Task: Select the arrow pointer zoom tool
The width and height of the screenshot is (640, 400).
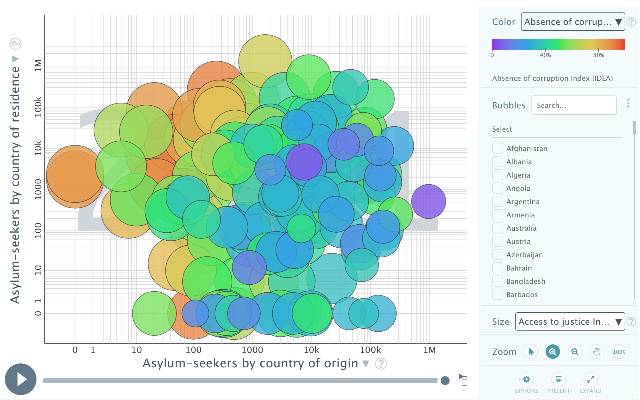Action: pyautogui.click(x=531, y=352)
